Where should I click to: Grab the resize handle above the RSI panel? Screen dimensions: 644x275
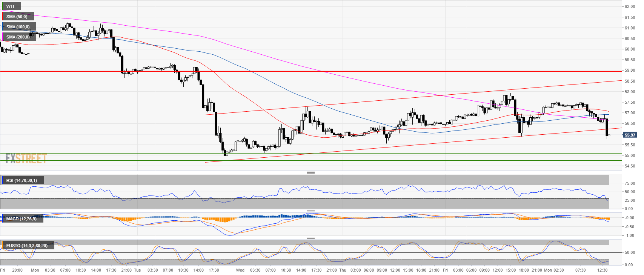[x=310, y=172]
